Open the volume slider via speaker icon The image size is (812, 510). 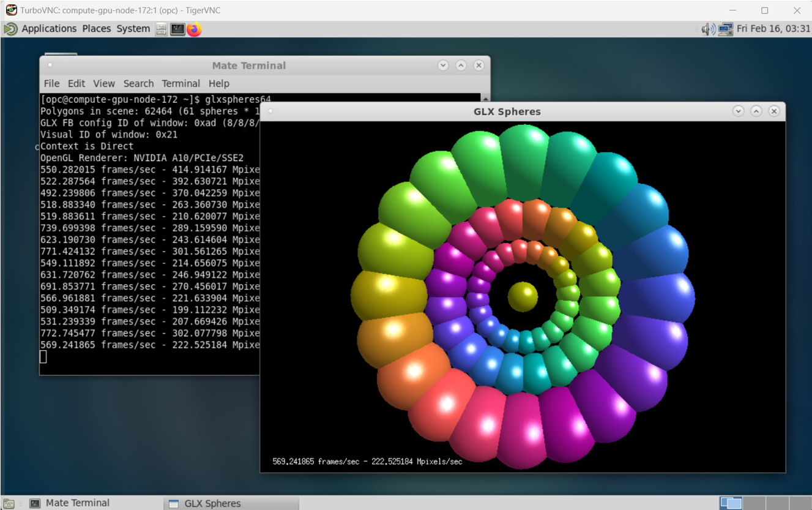[x=707, y=28]
